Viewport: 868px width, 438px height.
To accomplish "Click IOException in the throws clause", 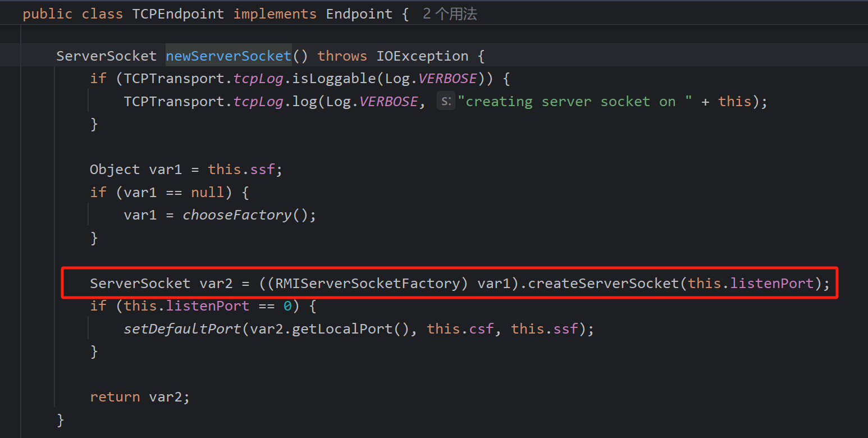I will click(x=422, y=56).
